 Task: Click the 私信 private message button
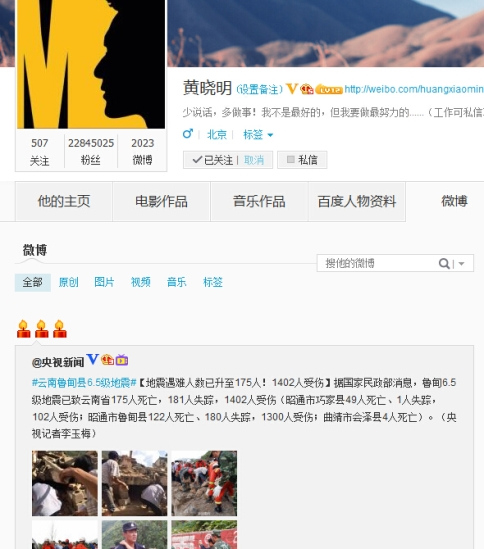coord(302,160)
